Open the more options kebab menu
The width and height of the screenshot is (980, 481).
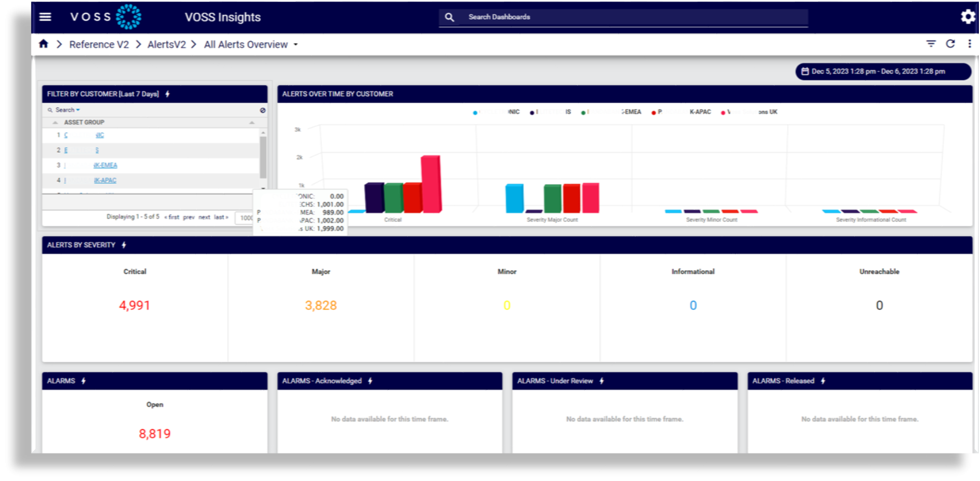[970, 43]
